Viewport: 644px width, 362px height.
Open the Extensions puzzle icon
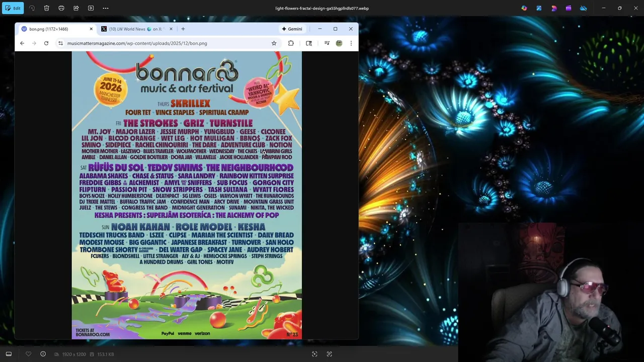291,43
